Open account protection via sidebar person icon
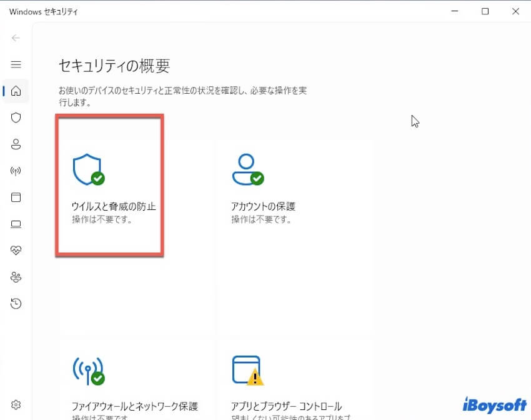This screenshot has height=420, width=531. (x=16, y=144)
